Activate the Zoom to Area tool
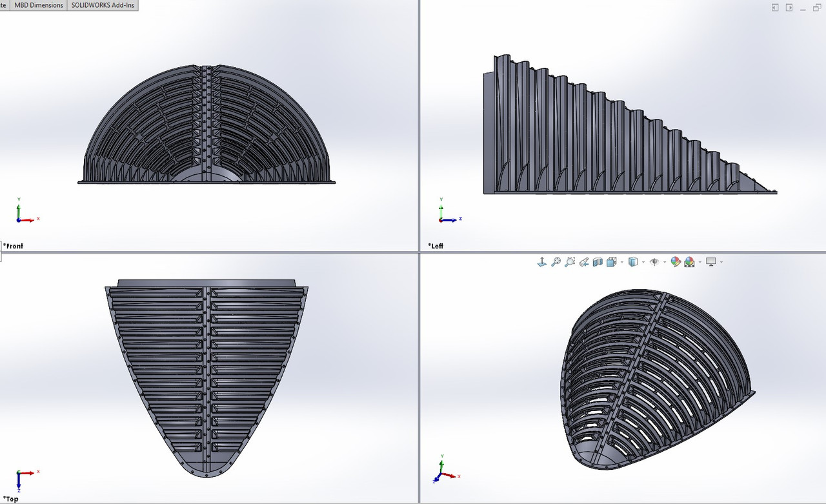826x504 pixels. (569, 261)
